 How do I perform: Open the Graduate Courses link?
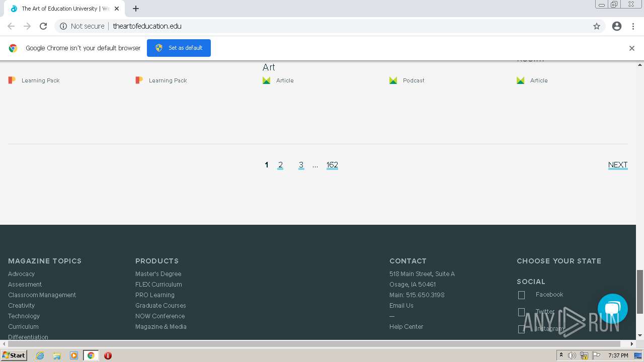point(160,306)
